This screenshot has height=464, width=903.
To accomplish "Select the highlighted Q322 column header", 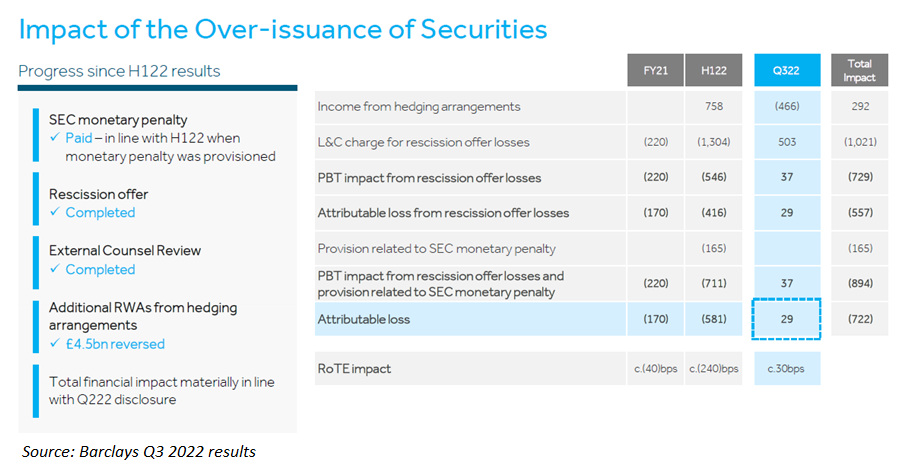I will (x=788, y=71).
